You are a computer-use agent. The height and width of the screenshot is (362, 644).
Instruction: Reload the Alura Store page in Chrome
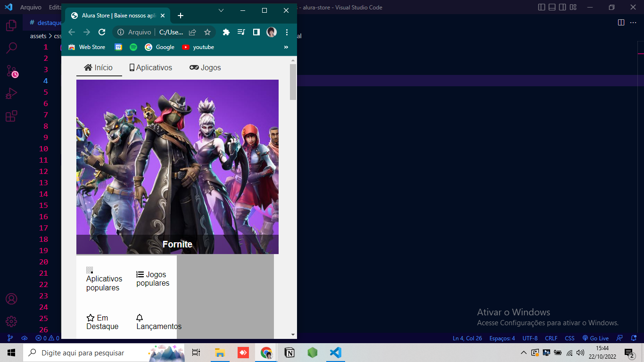pyautogui.click(x=102, y=32)
